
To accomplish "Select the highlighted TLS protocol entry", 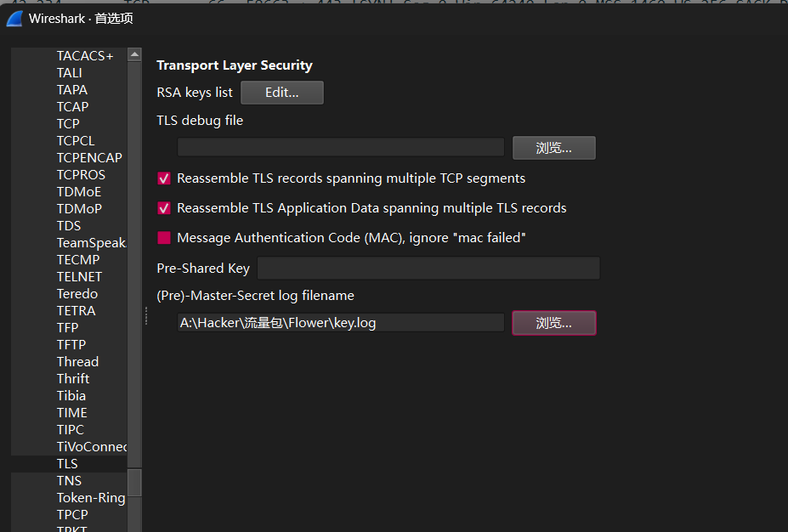I will pyautogui.click(x=67, y=464).
